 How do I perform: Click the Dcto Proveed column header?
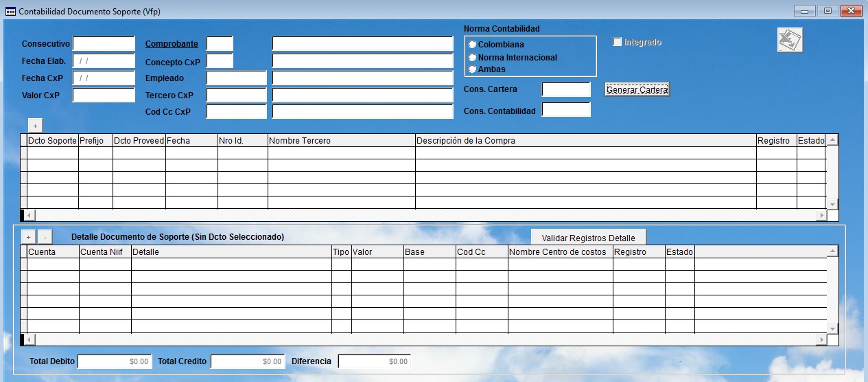(139, 140)
